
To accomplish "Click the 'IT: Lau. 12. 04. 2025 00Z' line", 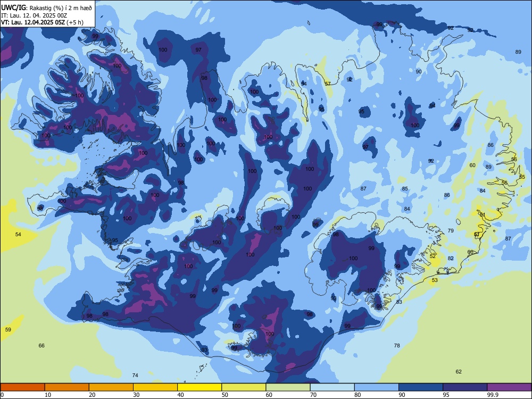I will 34,15.
